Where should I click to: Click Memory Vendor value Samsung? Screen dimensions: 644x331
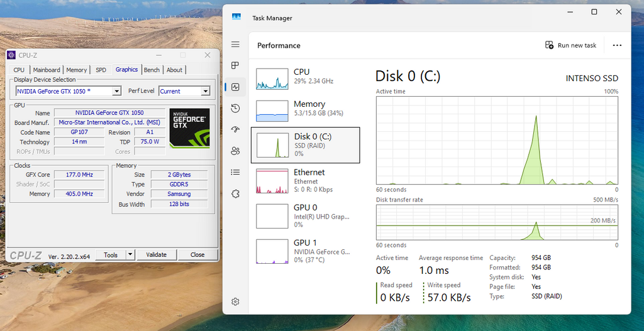tap(179, 194)
